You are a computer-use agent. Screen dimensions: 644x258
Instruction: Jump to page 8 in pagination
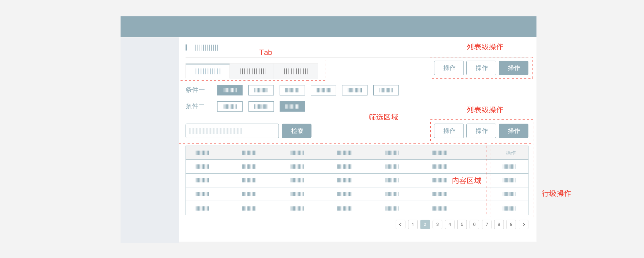pos(499,225)
